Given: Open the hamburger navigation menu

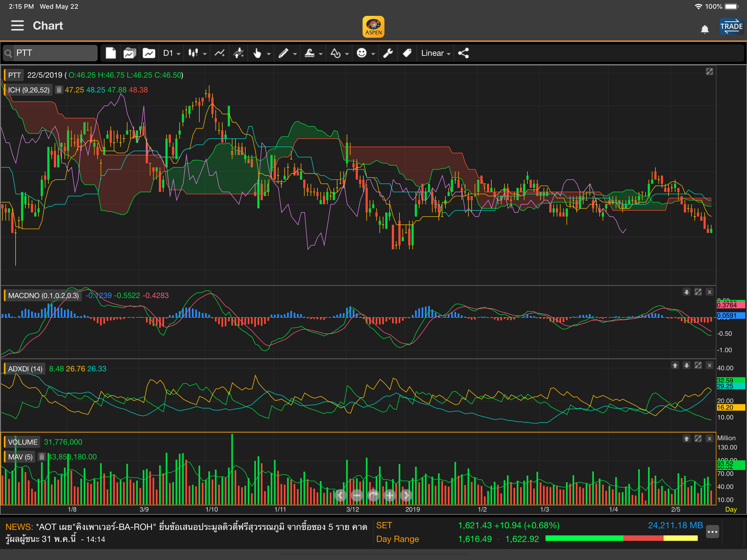Looking at the screenshot, I should pos(17,26).
